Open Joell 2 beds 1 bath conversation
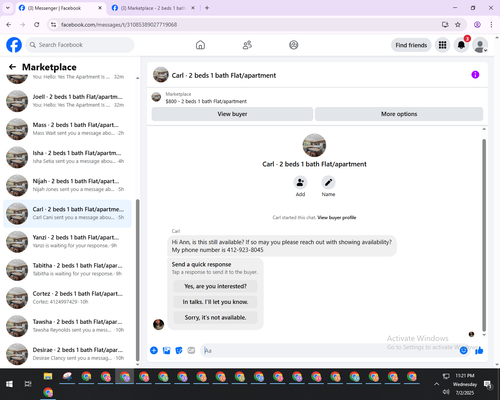The width and height of the screenshot is (500, 400). [68, 101]
